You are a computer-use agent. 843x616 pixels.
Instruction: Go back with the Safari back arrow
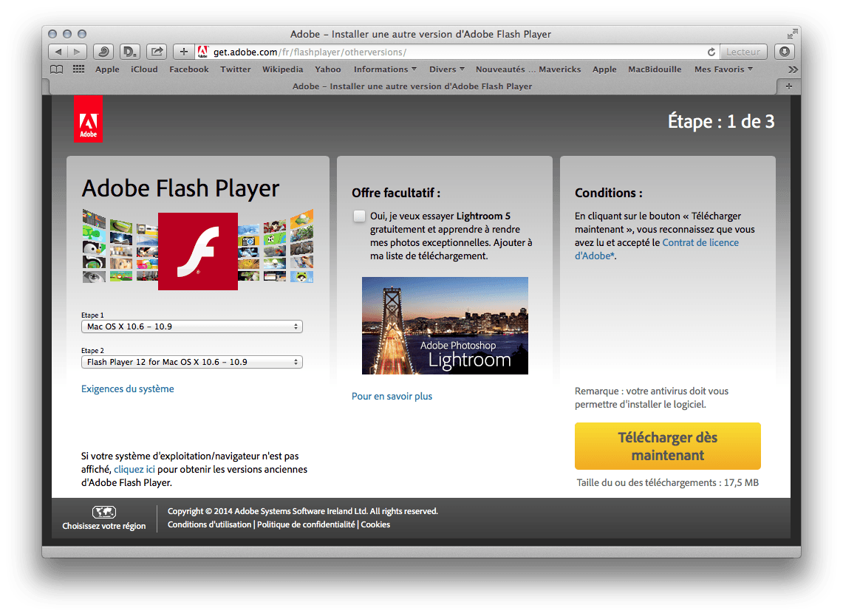coord(58,52)
